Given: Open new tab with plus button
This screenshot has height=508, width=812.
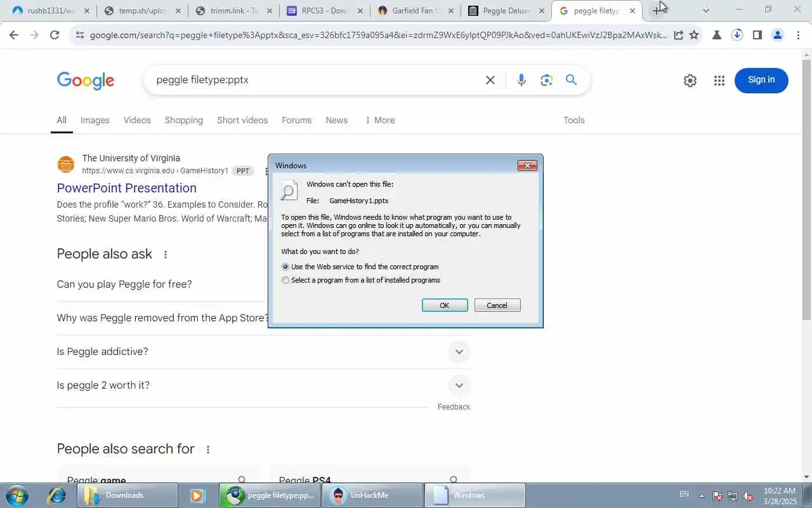Looking at the screenshot, I should coord(657,11).
